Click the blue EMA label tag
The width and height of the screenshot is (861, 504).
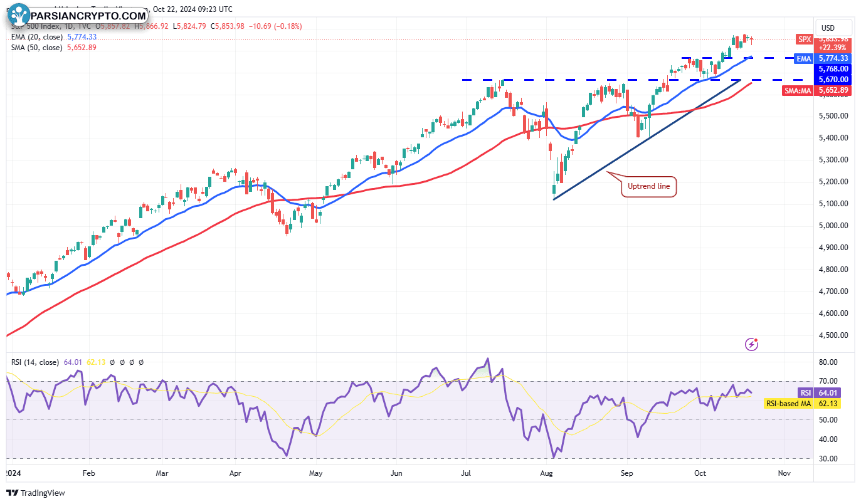(804, 58)
